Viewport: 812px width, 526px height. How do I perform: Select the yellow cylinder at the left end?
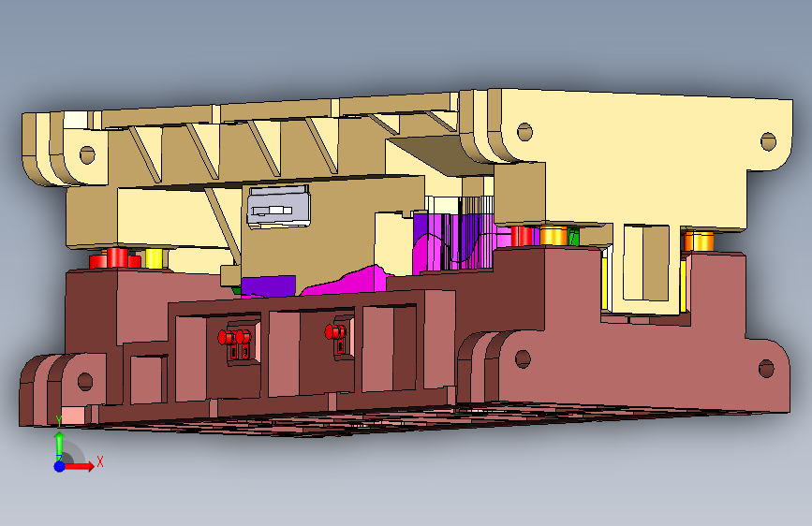pyautogui.click(x=155, y=258)
